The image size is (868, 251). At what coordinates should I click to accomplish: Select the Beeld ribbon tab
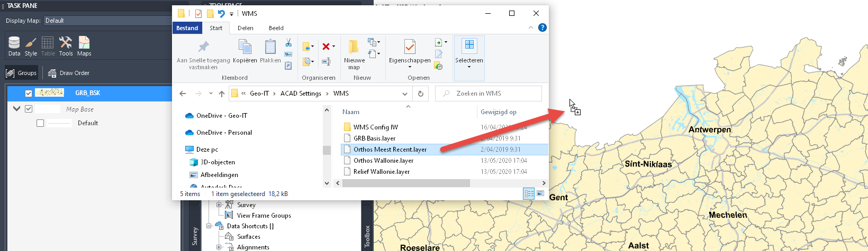pyautogui.click(x=276, y=28)
